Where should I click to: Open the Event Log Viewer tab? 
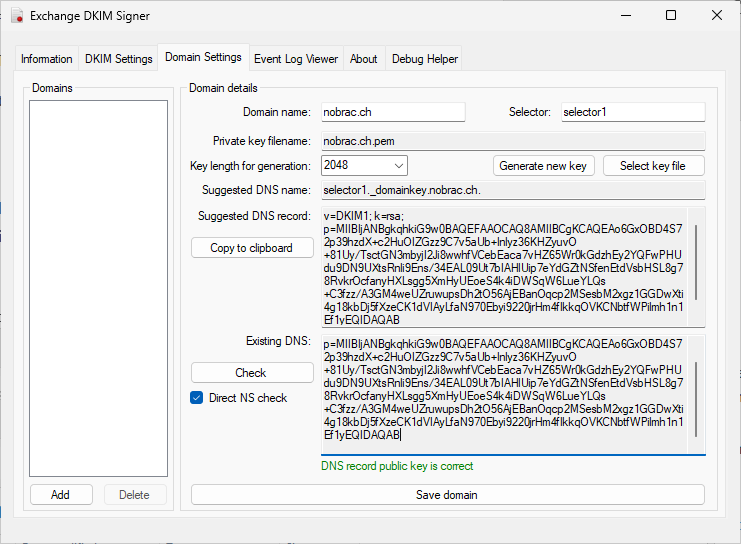tap(296, 59)
